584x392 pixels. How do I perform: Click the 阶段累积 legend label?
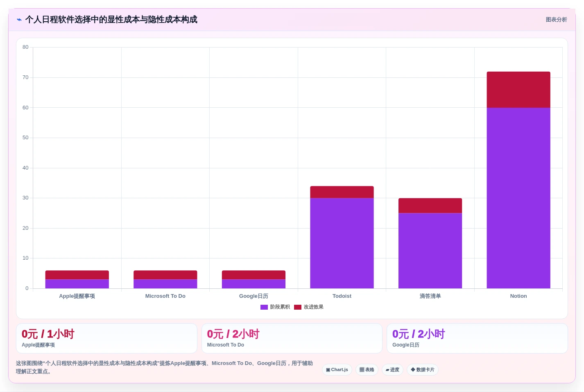280,307
